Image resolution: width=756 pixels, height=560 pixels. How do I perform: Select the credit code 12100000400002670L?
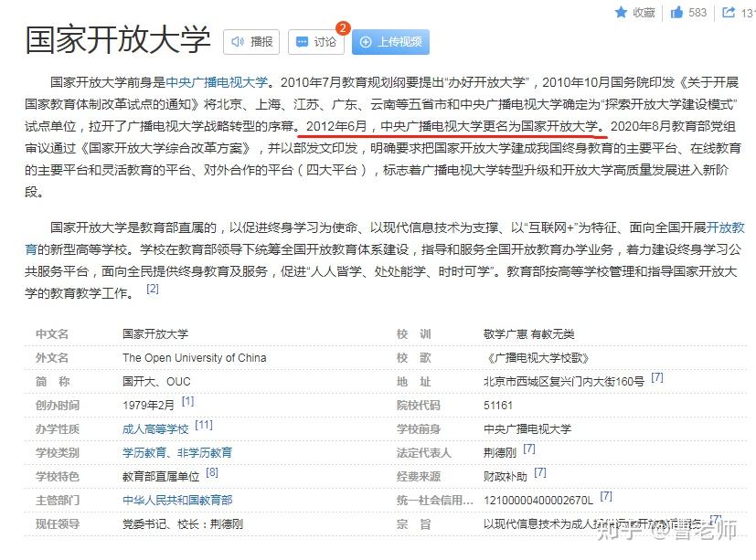pyautogui.click(x=538, y=501)
